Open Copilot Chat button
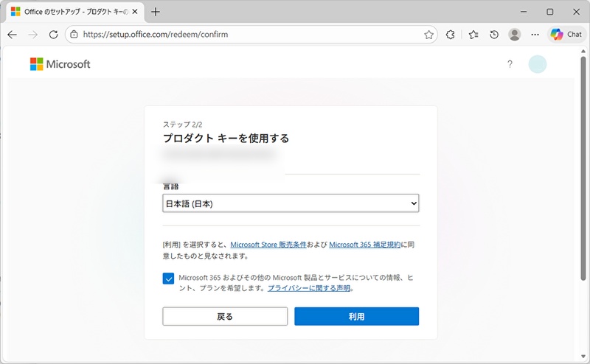The image size is (590, 364). (x=566, y=34)
